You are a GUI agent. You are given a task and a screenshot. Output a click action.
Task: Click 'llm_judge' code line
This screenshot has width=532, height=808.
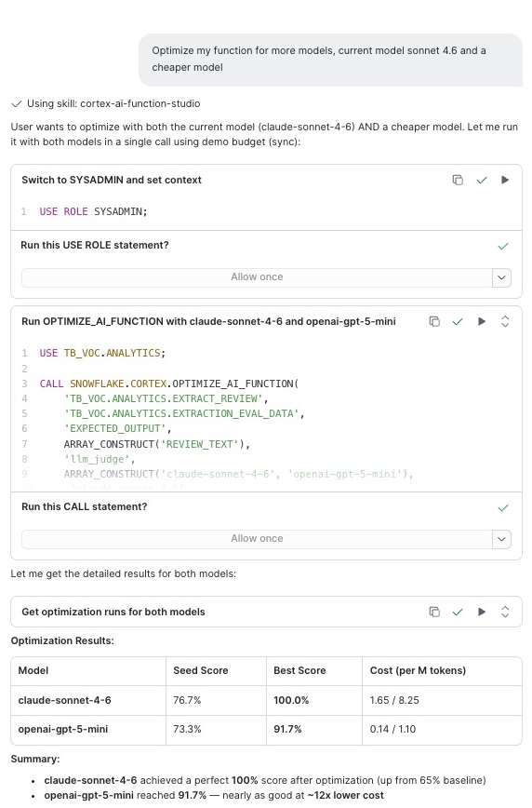click(100, 459)
